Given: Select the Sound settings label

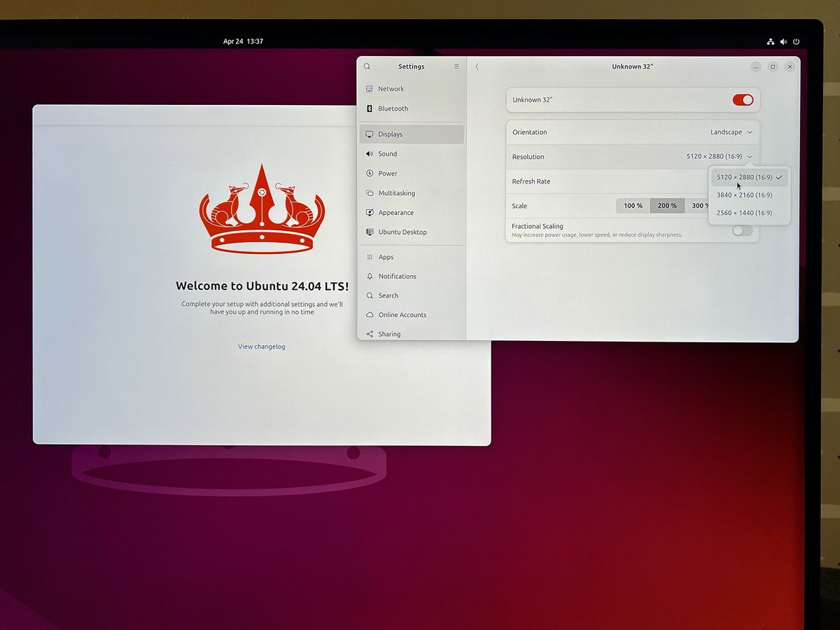Looking at the screenshot, I should 388,154.
